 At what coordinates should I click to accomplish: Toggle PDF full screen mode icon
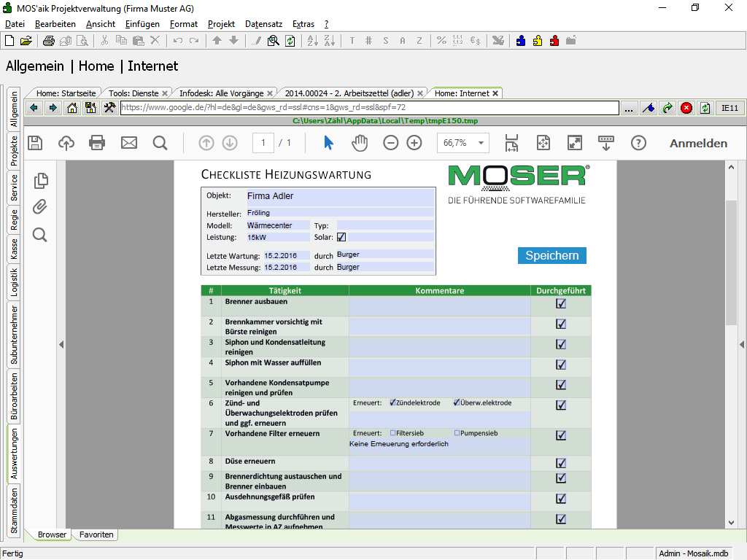coord(575,143)
